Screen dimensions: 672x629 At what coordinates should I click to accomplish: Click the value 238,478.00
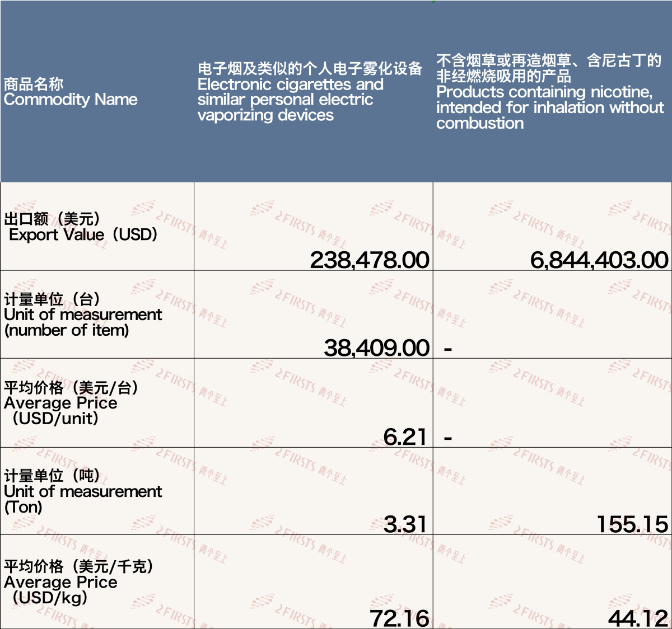pyautogui.click(x=370, y=260)
